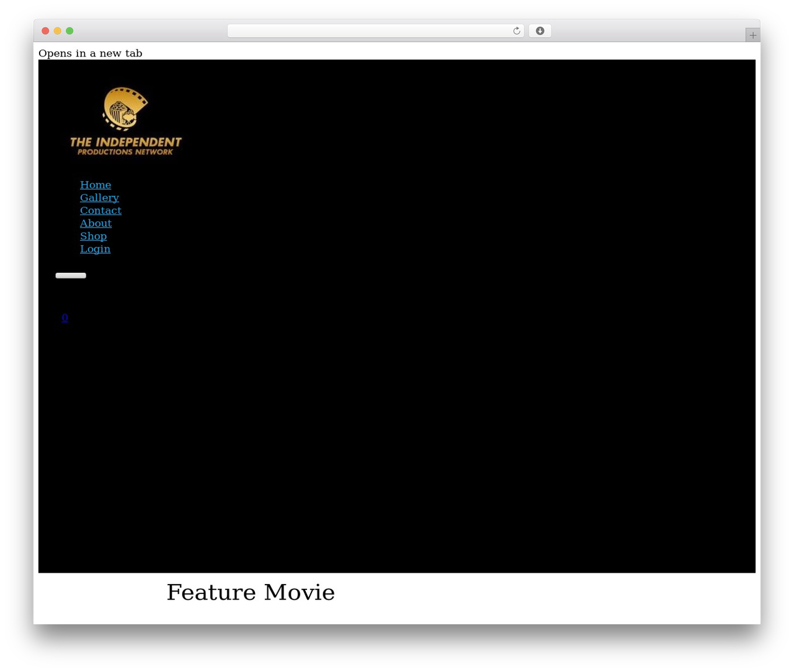Image resolution: width=794 pixels, height=672 pixels.
Task: Minimize the window with the yellow button
Action: (x=57, y=31)
